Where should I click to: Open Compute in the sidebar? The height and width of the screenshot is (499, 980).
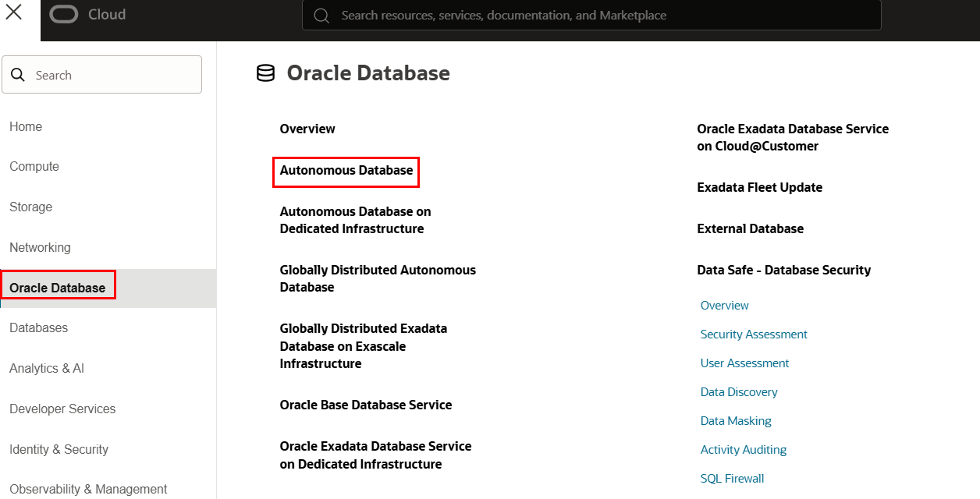pos(34,166)
